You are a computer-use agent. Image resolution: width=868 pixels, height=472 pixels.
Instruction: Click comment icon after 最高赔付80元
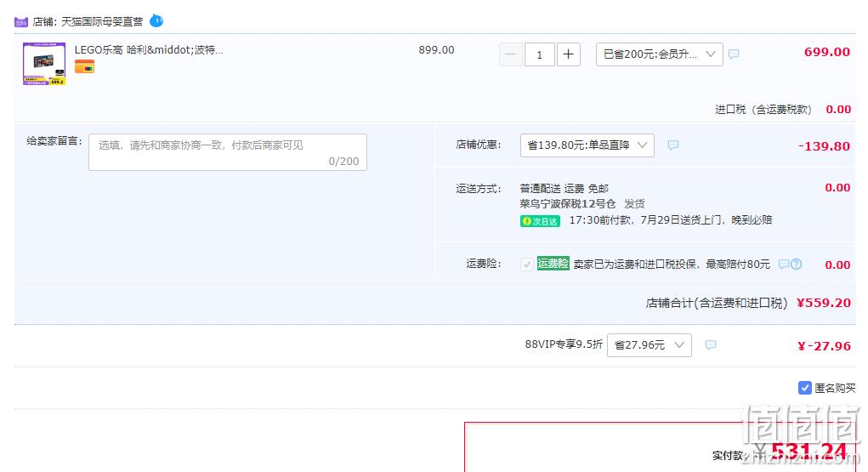(x=783, y=264)
